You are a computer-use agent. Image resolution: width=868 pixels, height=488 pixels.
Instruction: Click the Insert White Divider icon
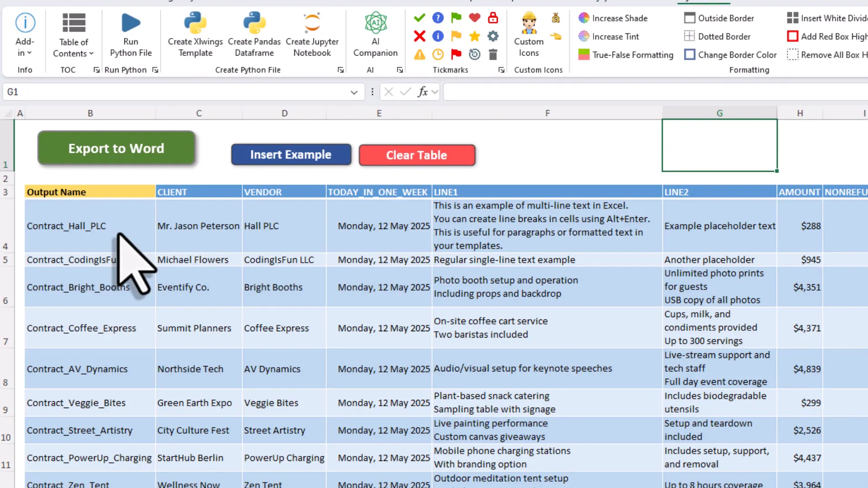coord(826,18)
